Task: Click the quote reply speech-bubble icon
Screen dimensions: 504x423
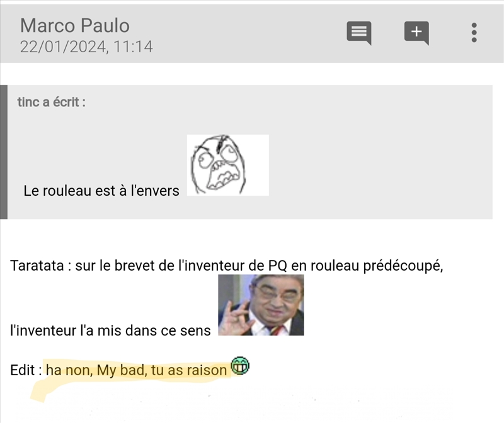Action: (359, 33)
